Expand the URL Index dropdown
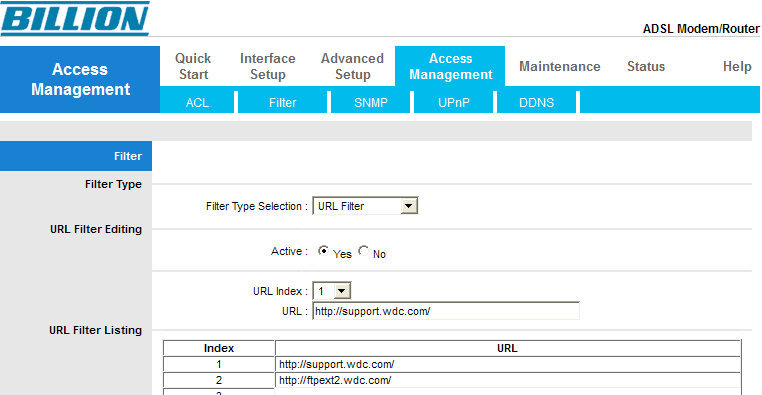 tap(331, 291)
